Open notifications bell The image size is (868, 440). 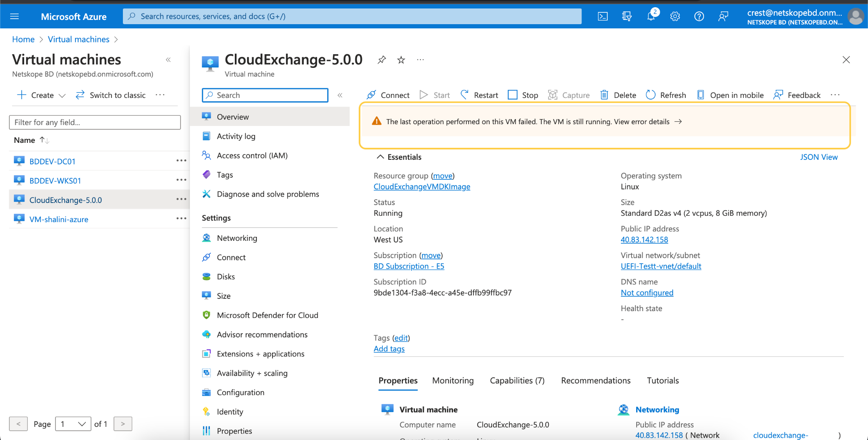[651, 17]
